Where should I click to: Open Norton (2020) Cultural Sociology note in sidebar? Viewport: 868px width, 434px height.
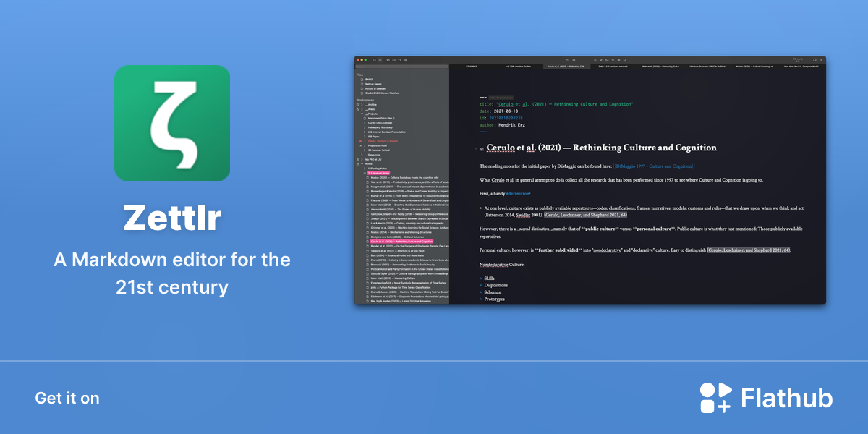404,178
